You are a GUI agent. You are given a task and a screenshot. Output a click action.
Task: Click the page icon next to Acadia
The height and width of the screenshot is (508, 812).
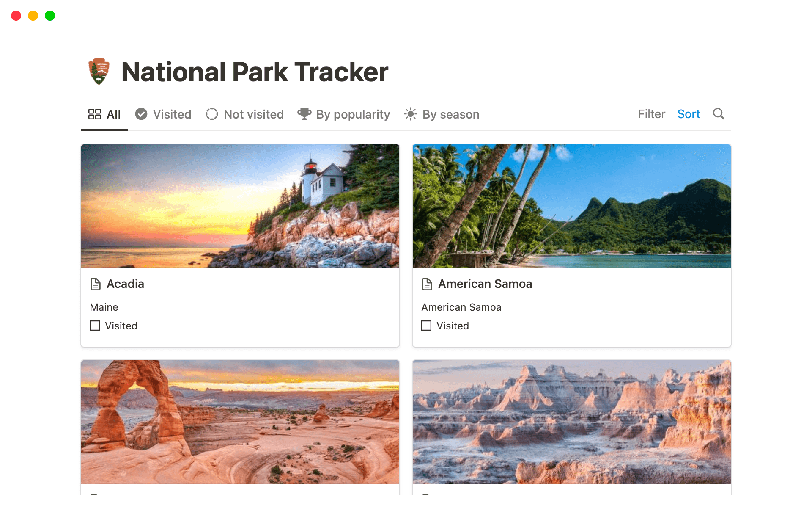click(95, 284)
